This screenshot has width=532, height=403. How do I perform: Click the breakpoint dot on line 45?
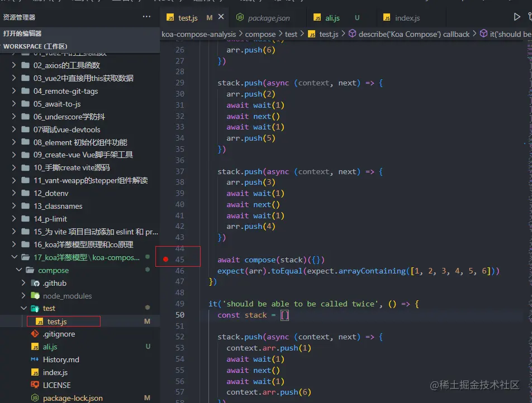click(165, 260)
